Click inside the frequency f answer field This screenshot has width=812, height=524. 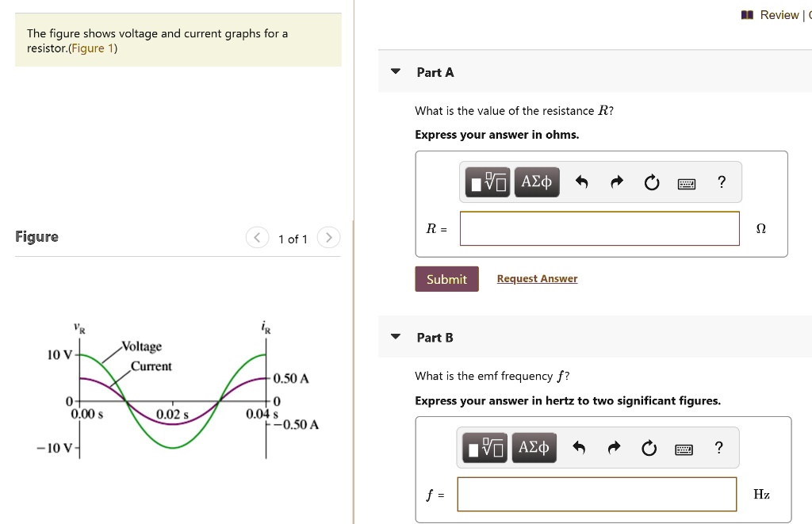tap(596, 494)
